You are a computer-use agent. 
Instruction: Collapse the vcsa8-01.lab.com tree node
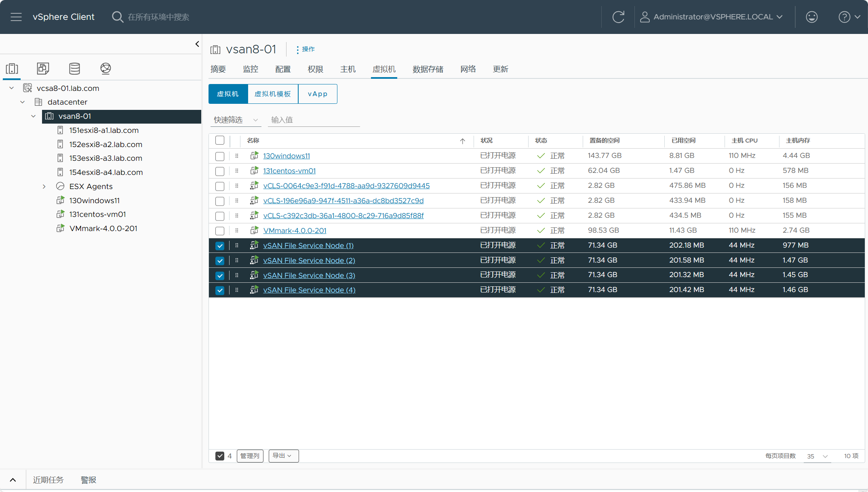(12, 88)
